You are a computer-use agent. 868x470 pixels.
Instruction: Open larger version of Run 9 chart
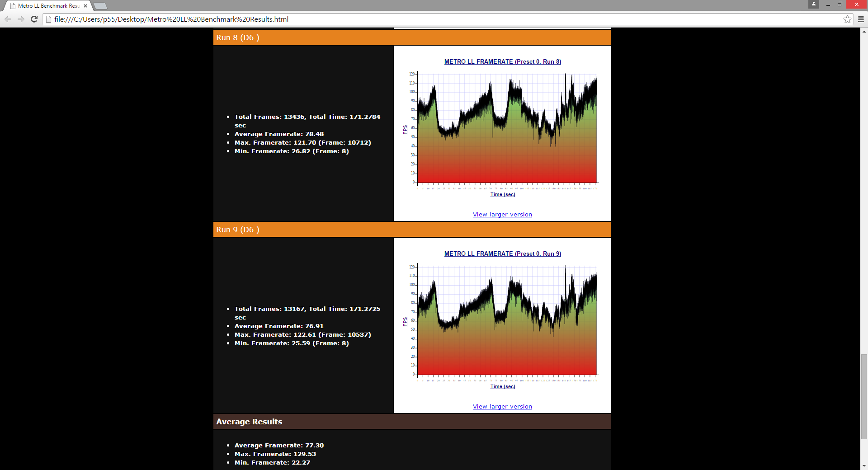point(502,407)
